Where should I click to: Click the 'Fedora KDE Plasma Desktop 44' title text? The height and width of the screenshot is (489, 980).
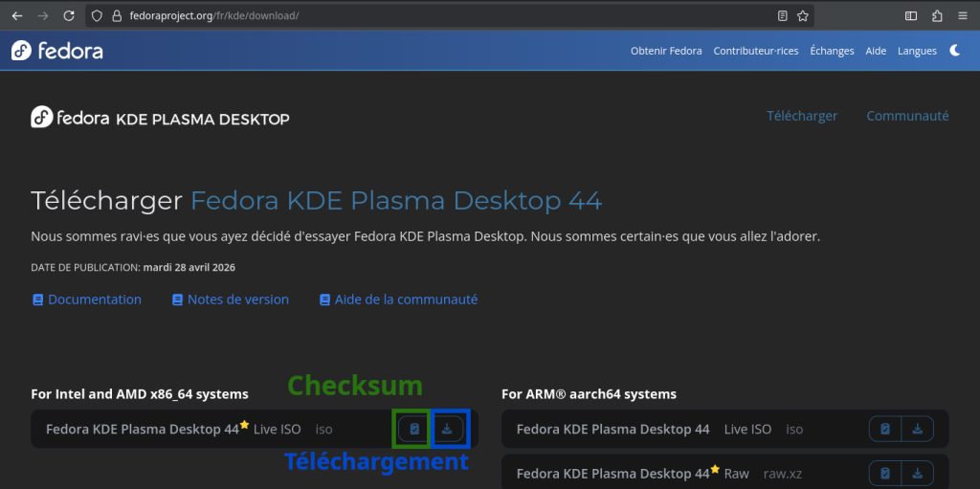[x=396, y=201]
